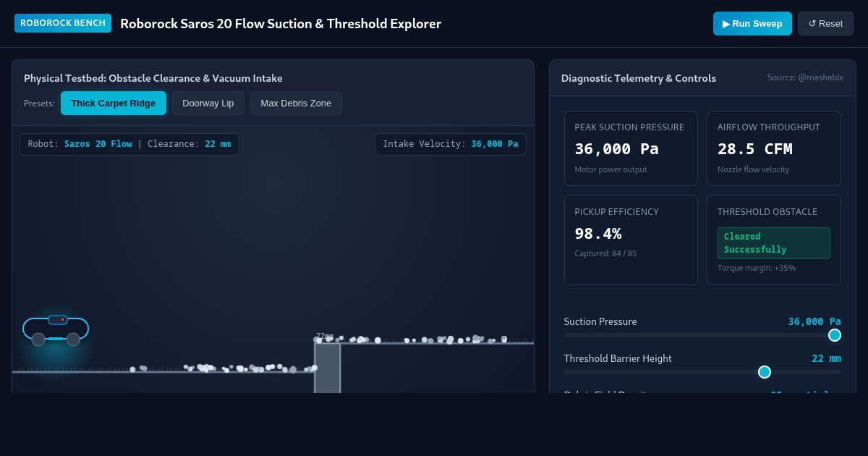
Task: Click the Source: @mashable text
Action: [806, 77]
